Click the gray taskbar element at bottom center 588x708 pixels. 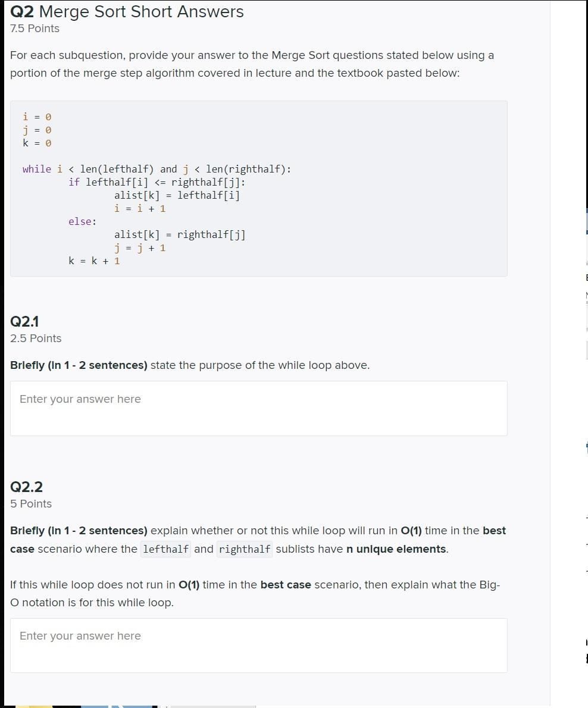point(212,705)
